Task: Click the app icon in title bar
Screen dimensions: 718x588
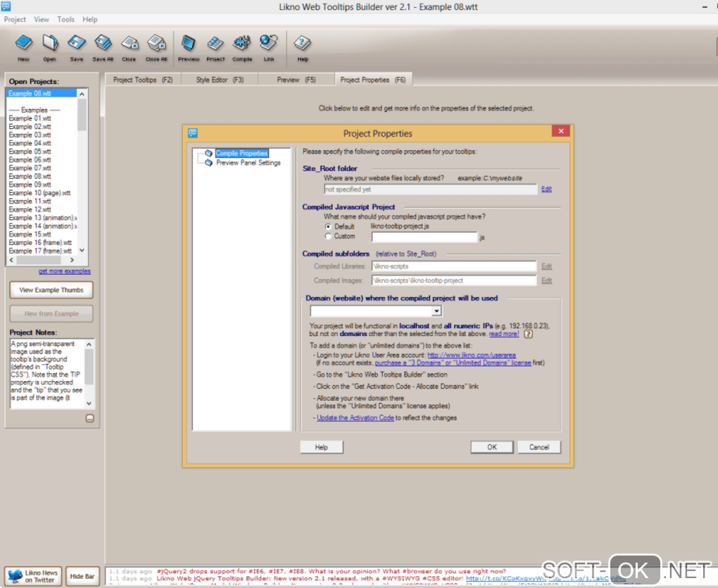Action: [6, 6]
